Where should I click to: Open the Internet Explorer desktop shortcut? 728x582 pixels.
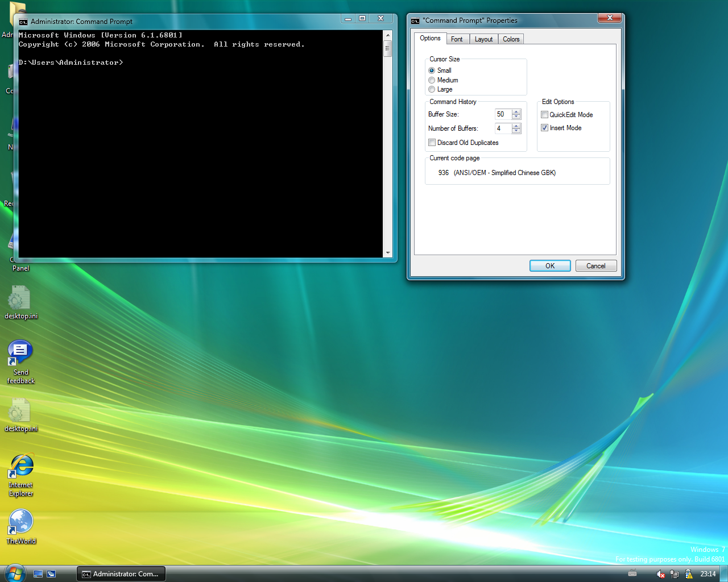[21, 467]
